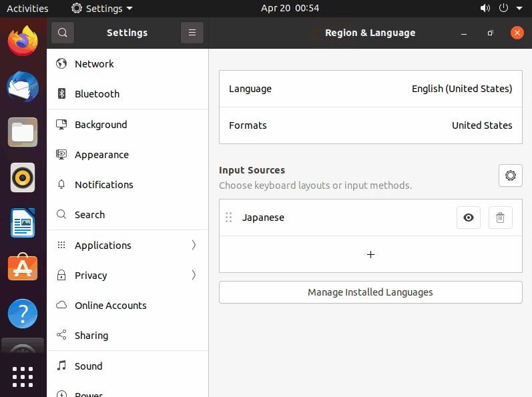532x397 pixels.
Task: Open the clock and calendar panel
Action: [x=290, y=8]
